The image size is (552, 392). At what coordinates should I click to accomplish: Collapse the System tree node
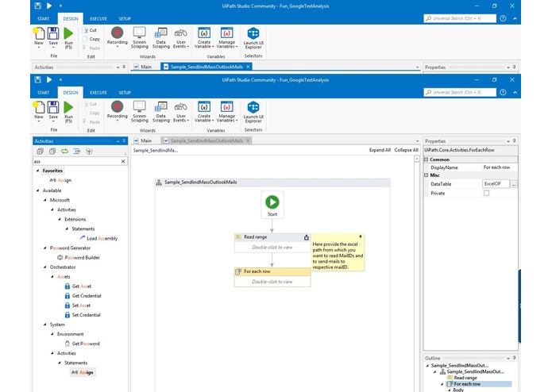click(x=44, y=325)
